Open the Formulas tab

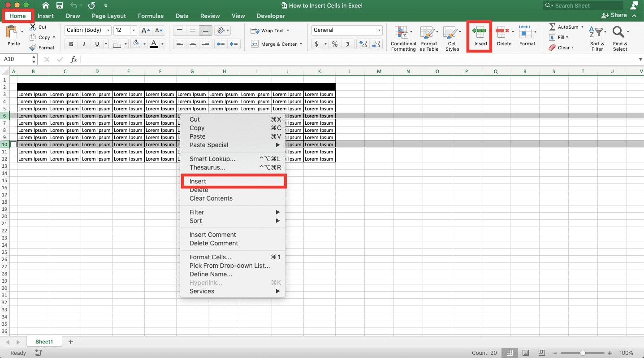pos(151,16)
